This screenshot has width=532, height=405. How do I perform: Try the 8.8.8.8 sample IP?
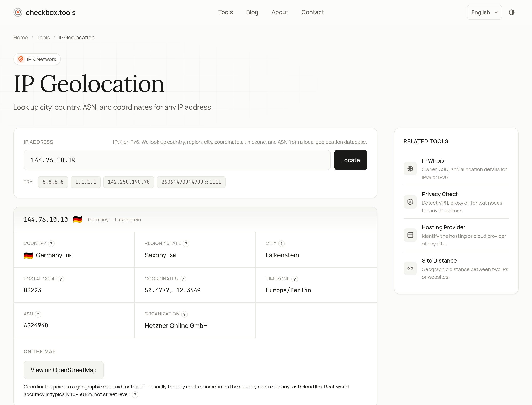point(53,182)
